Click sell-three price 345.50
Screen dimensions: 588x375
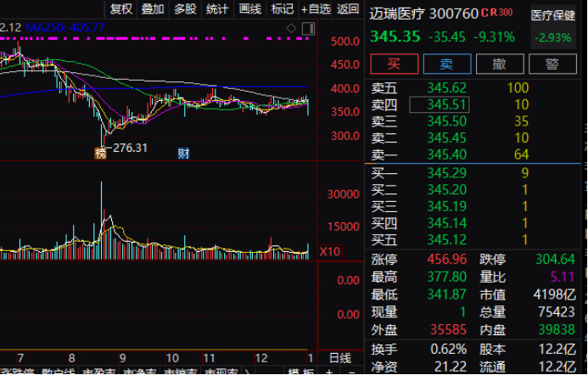coord(447,121)
